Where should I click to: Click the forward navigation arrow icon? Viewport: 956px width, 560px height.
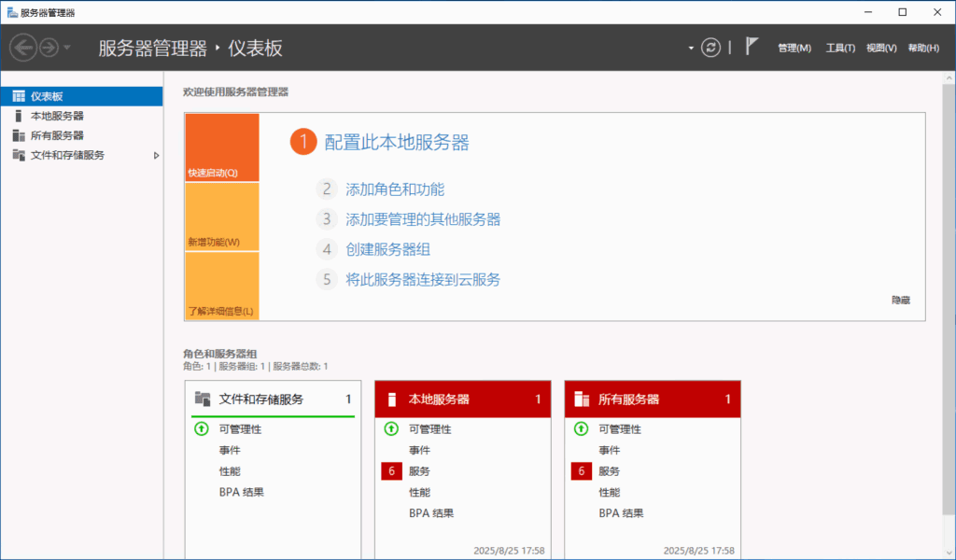(x=48, y=48)
